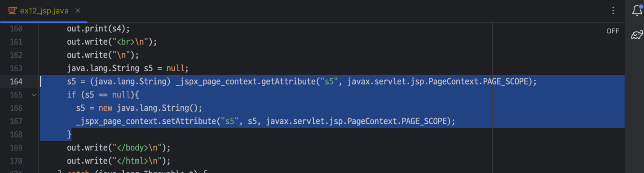Screen dimensions: 644x173
Task: Click line number 167 in gutter
Action: (16, 121)
